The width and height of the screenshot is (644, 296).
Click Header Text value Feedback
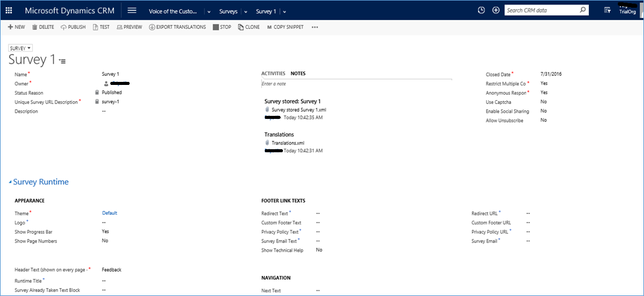pyautogui.click(x=111, y=270)
